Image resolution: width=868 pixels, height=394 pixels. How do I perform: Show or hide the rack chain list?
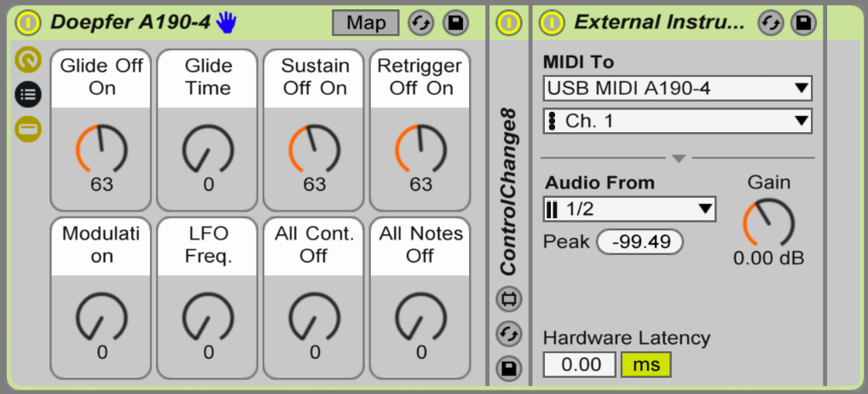click(x=27, y=95)
